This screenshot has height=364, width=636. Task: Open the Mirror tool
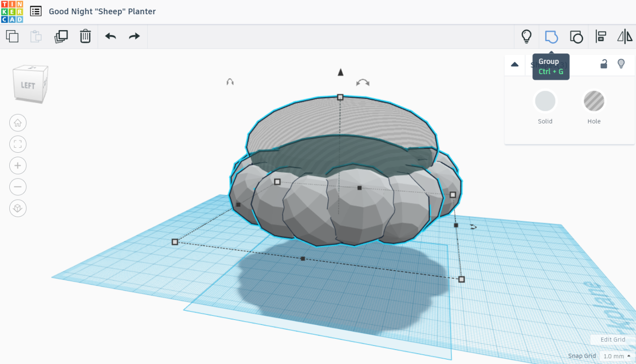click(x=625, y=36)
